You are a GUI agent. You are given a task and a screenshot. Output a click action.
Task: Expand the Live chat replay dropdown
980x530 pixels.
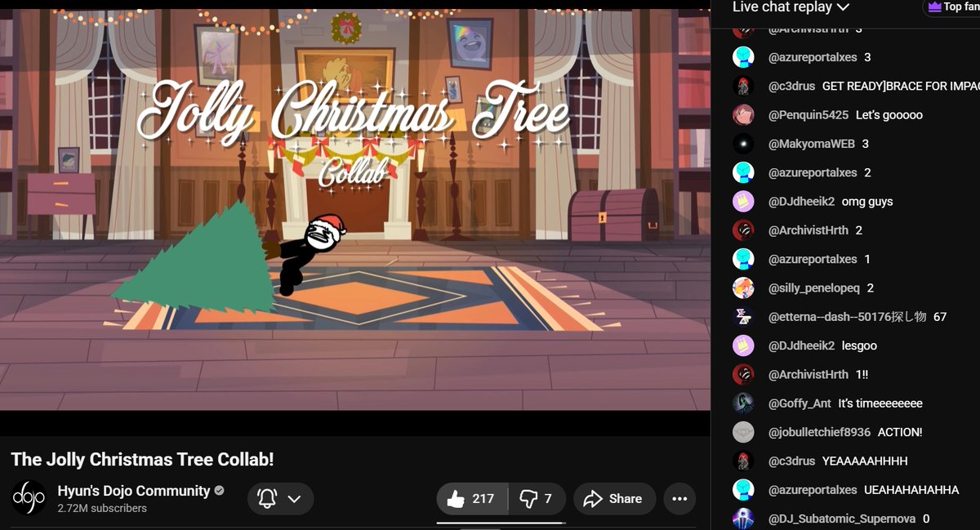pyautogui.click(x=791, y=7)
